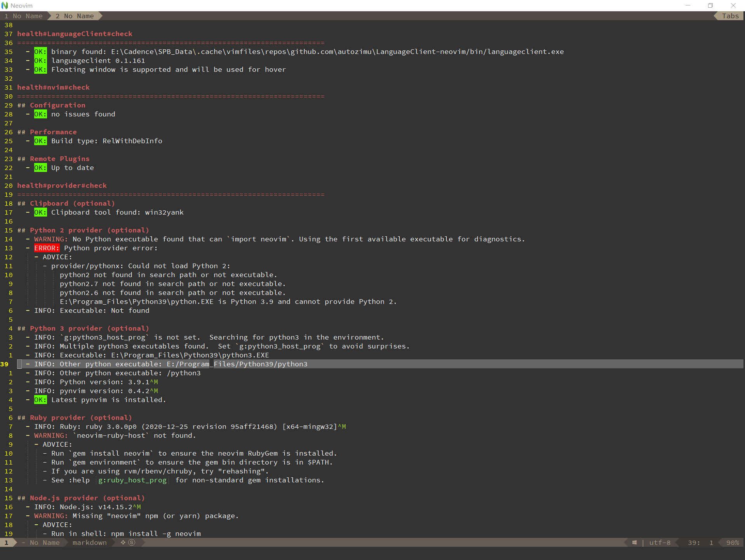The height and width of the screenshot is (560, 745).
Task: Click the g:ruby_host_prog help link
Action: (132, 480)
